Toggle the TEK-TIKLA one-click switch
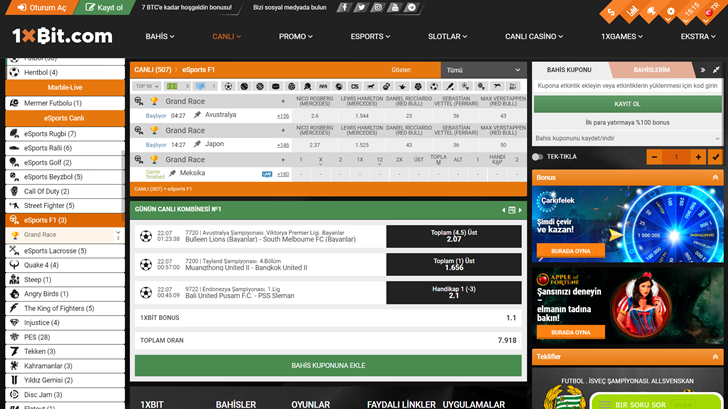The width and height of the screenshot is (728, 409). [538, 157]
